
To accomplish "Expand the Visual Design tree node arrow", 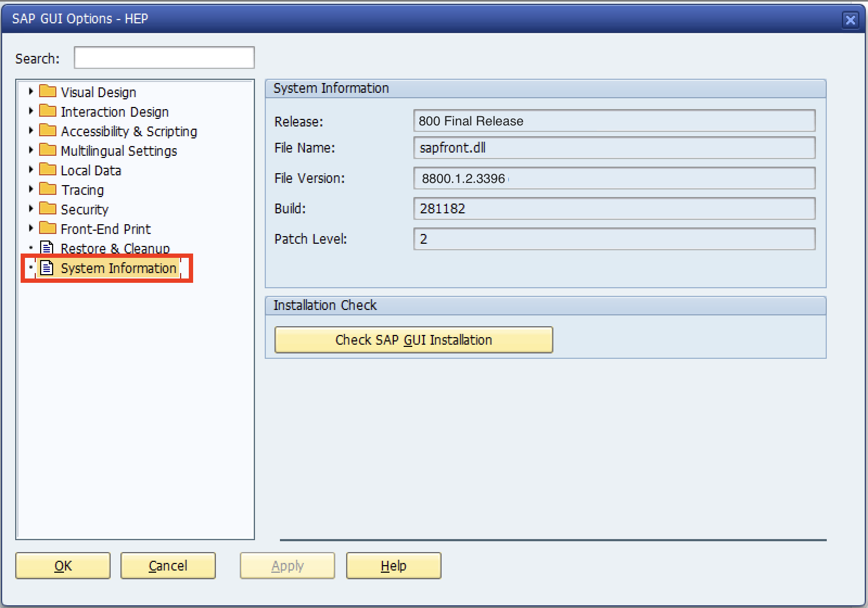I will coord(31,91).
